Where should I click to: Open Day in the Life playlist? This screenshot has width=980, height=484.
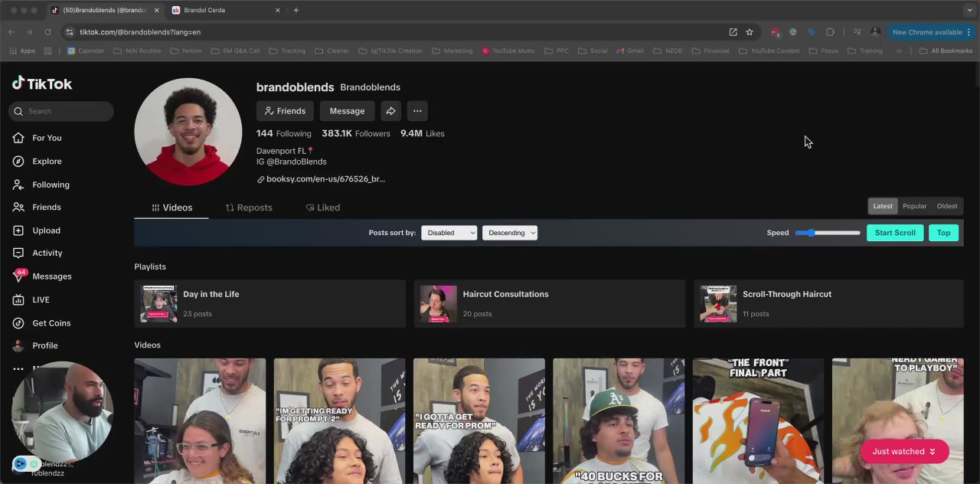click(x=270, y=303)
